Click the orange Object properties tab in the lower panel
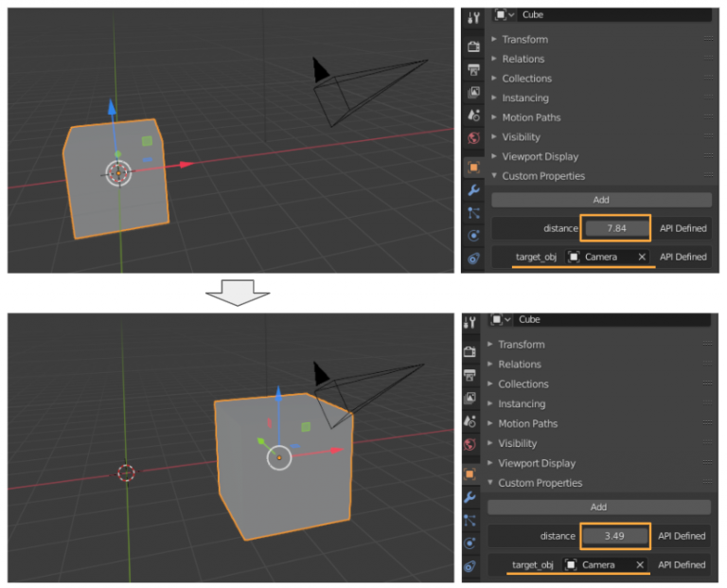The height and width of the screenshot is (588, 727). (470, 472)
